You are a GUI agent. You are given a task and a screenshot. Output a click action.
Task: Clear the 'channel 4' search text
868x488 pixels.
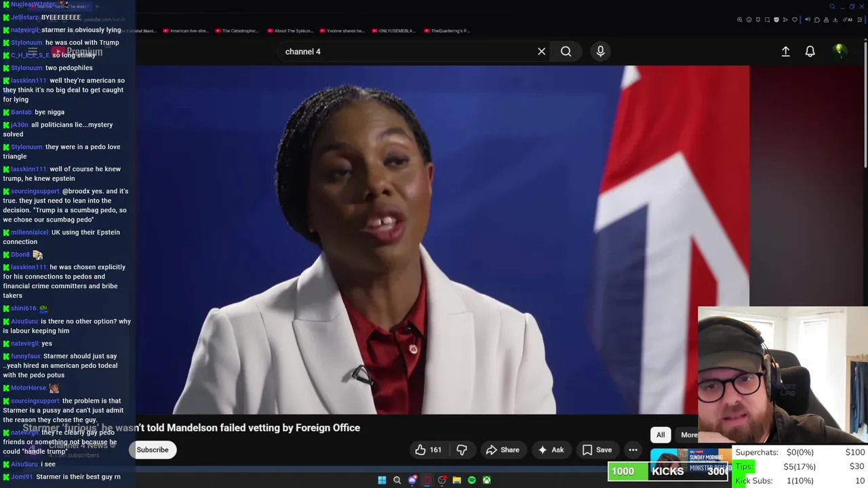tap(541, 52)
